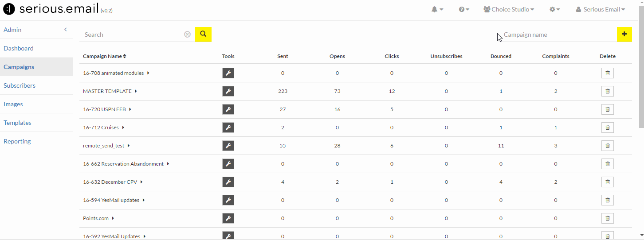
Task: Open the Choice Studio account dropdown
Action: [509, 9]
